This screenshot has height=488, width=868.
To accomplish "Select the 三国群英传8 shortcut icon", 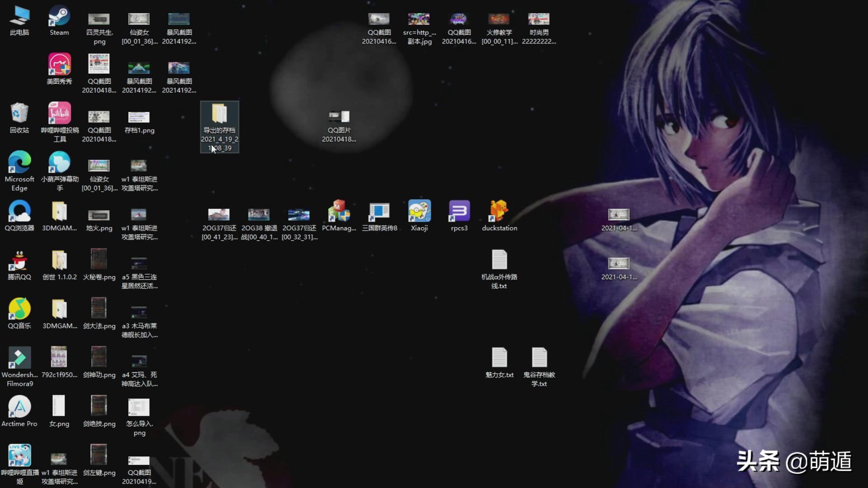I will (379, 211).
